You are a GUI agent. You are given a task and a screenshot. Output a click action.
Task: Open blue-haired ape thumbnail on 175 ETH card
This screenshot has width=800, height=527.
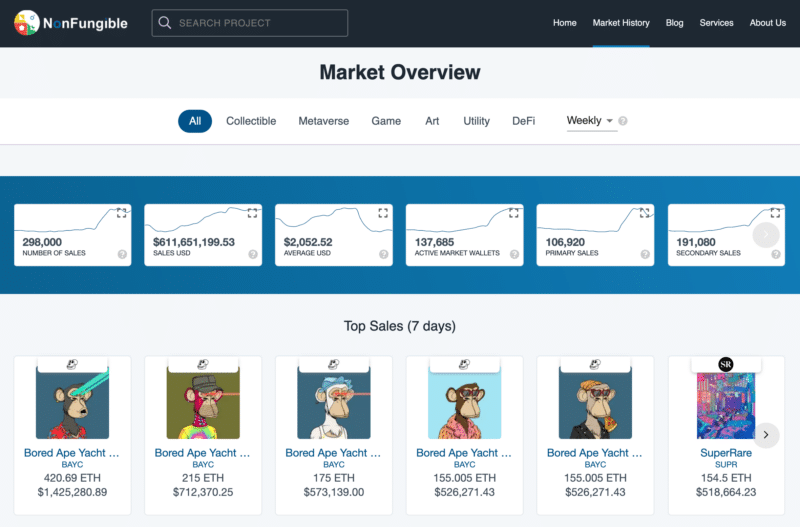pyautogui.click(x=334, y=405)
